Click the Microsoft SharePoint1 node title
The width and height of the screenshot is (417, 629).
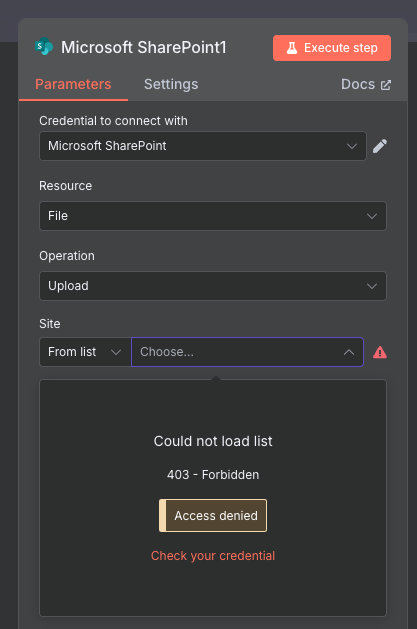(x=144, y=47)
